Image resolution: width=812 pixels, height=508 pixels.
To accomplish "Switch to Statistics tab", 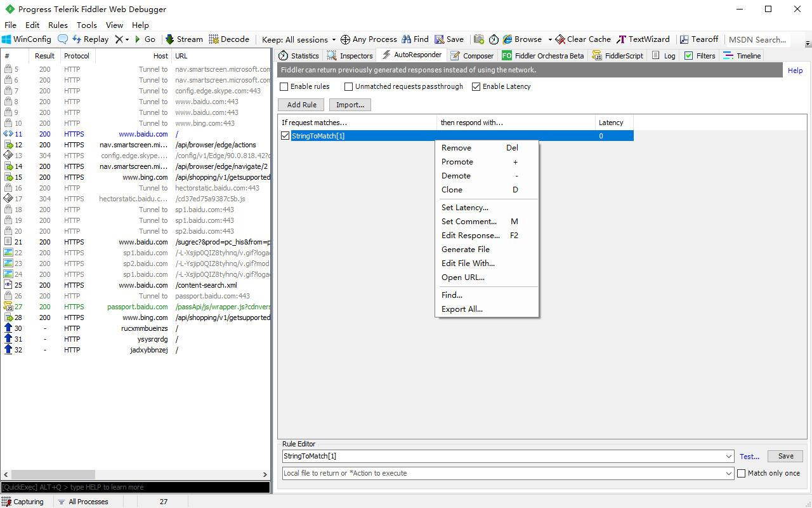I will pos(299,56).
